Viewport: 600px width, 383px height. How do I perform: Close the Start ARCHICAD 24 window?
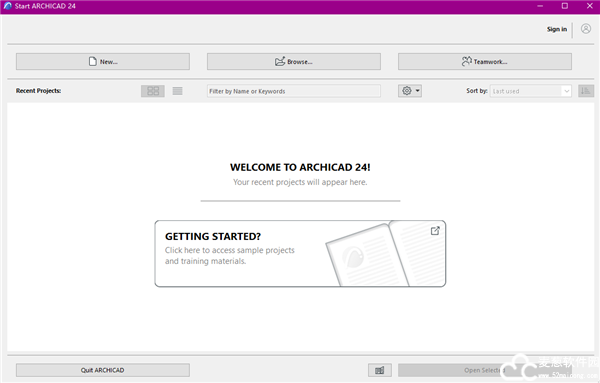[x=589, y=6]
